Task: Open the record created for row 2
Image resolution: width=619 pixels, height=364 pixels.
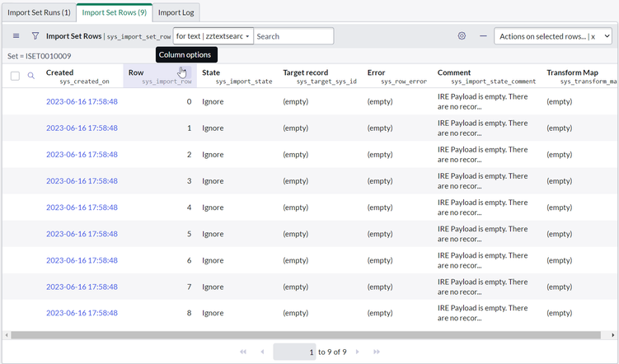Action: tap(82, 154)
